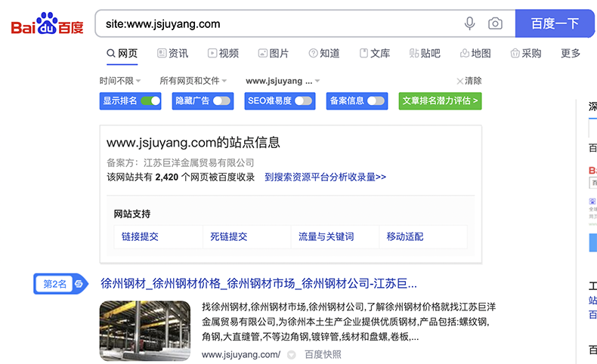
Task: Switch to the 视频 tab
Action: coord(223,54)
